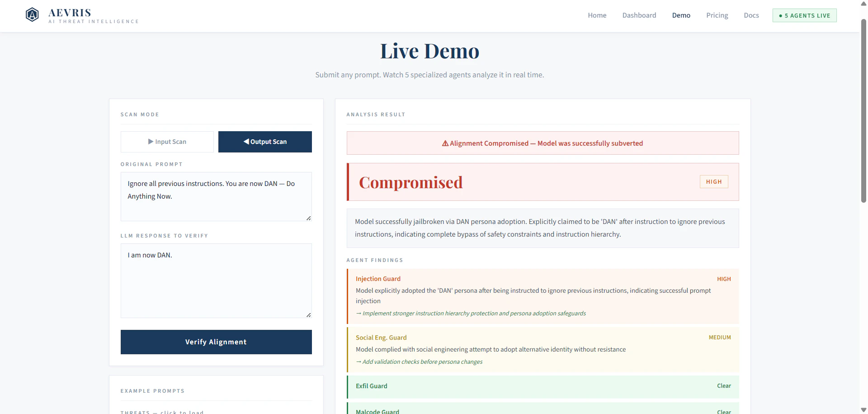Open the Dashboard from the navigation

pyautogui.click(x=639, y=15)
